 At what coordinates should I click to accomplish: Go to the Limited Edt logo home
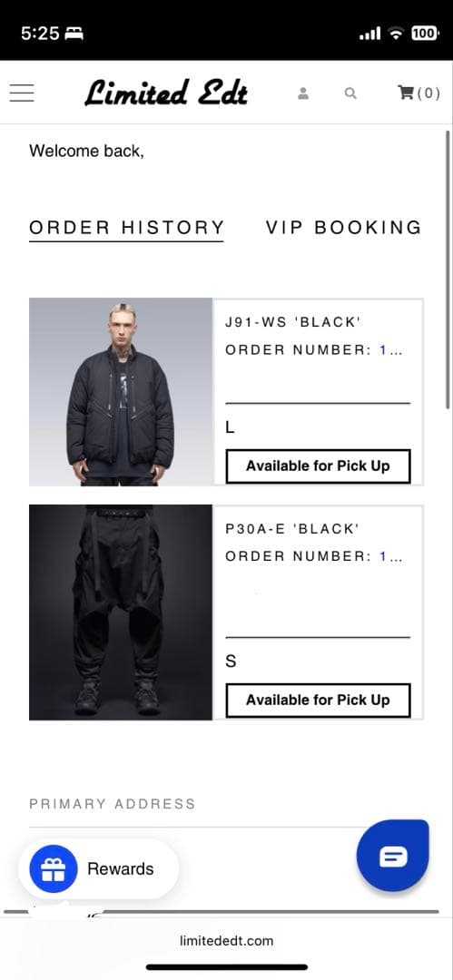[166, 93]
